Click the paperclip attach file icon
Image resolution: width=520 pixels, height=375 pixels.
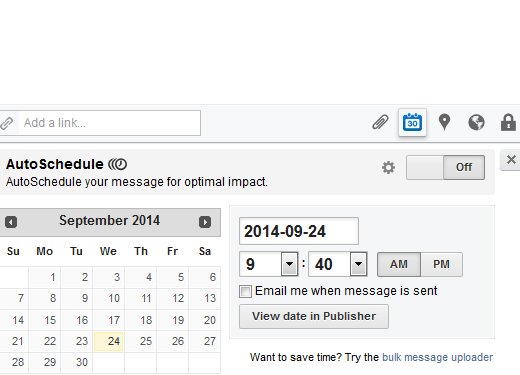380,122
